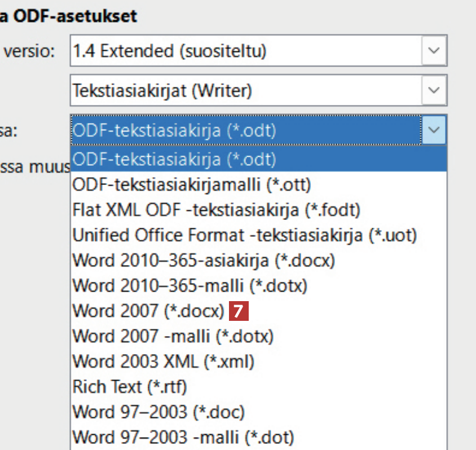Click the red number 7 marker
Screen dimensions: 476x450
point(238,311)
